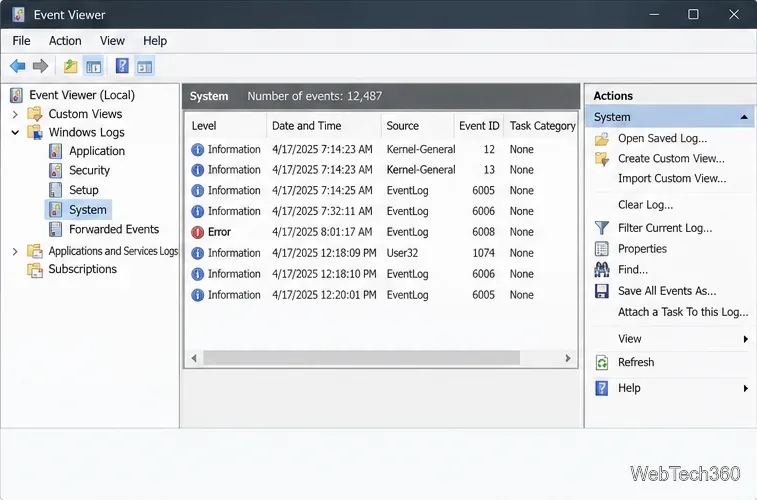Click the info icon on Event ID 12 row
Image resolution: width=757 pixels, height=500 pixels.
(197, 150)
